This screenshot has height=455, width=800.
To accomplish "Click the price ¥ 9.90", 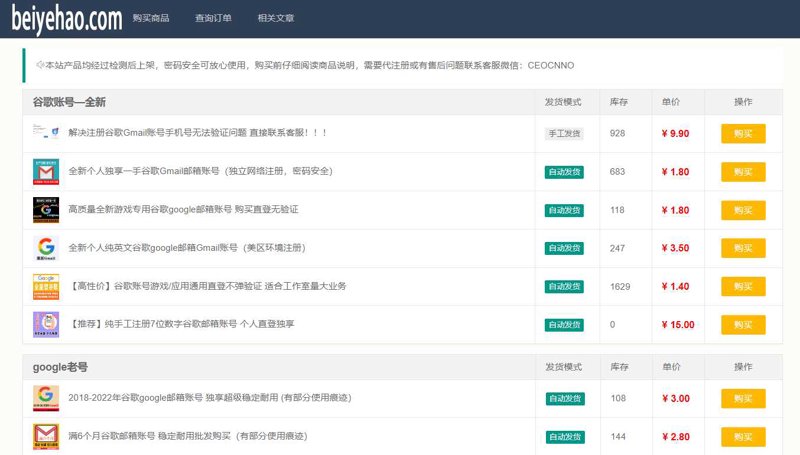I will point(675,134).
